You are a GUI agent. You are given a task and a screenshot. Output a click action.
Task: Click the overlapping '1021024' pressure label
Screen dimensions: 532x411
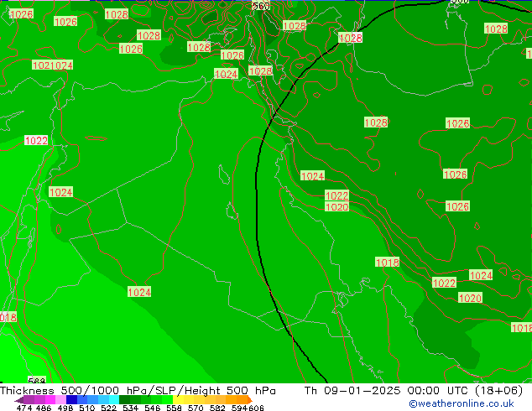pos(52,65)
